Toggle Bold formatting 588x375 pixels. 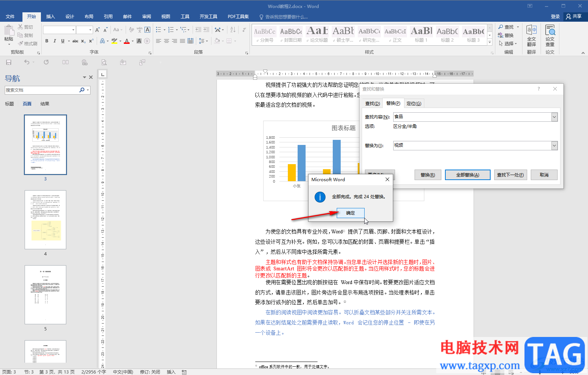click(47, 41)
